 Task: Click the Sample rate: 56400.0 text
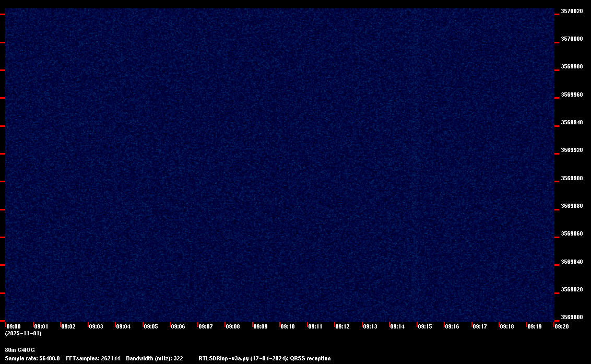click(x=32, y=358)
